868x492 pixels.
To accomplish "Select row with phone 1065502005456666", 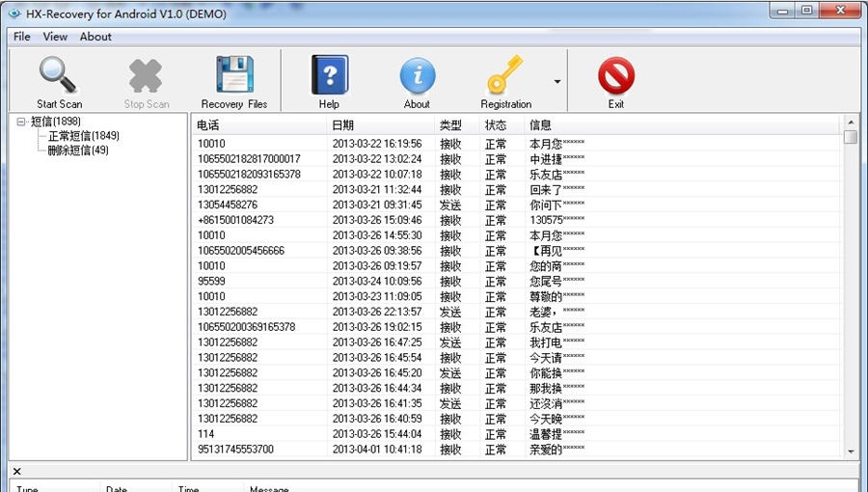I will (x=516, y=251).
